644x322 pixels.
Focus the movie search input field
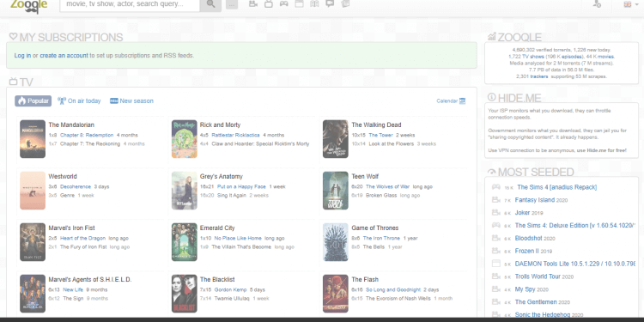[130, 4]
